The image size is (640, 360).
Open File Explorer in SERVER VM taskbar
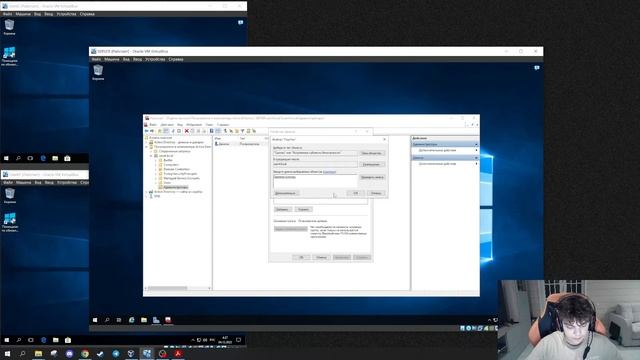[144, 320]
